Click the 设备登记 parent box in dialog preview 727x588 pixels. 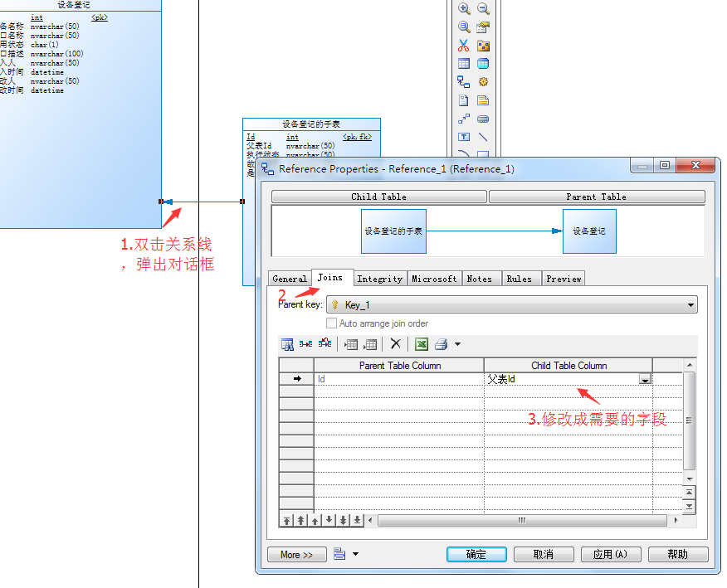[x=589, y=231]
